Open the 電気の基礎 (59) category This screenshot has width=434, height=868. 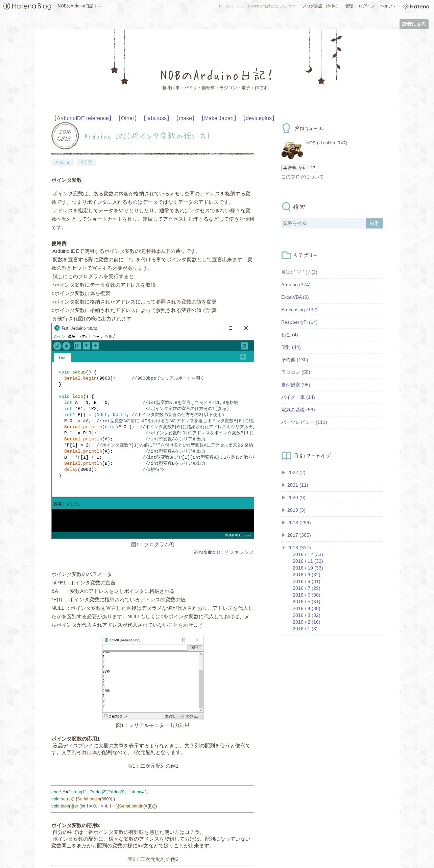click(x=298, y=410)
